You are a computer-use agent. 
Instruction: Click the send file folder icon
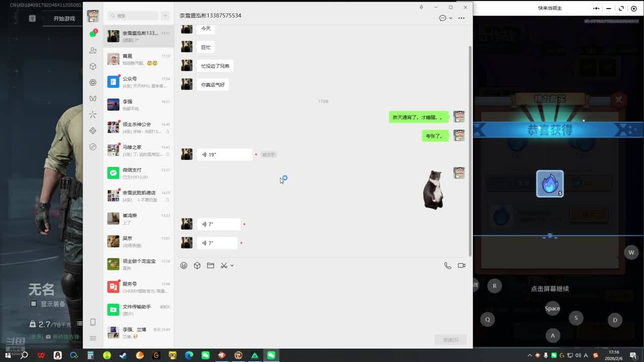click(210, 265)
